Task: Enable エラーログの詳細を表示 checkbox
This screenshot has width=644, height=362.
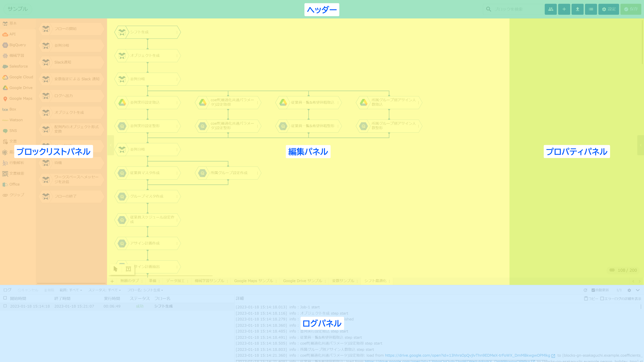Action: pyautogui.click(x=602, y=299)
